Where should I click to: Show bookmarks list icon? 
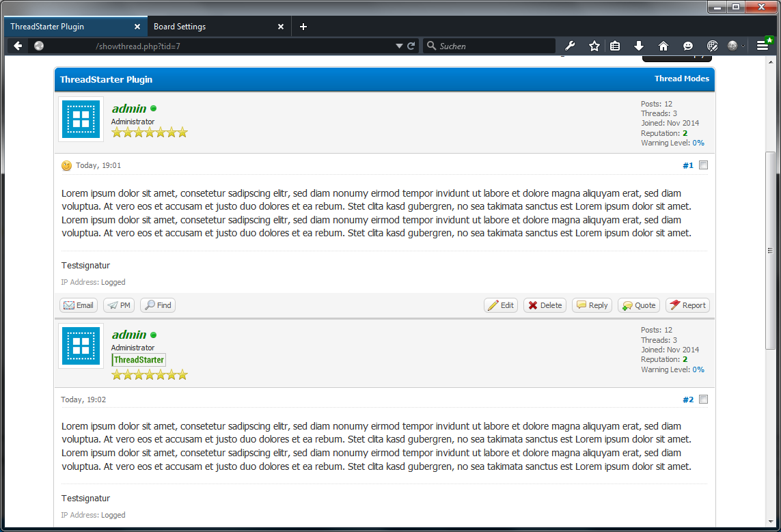point(615,46)
